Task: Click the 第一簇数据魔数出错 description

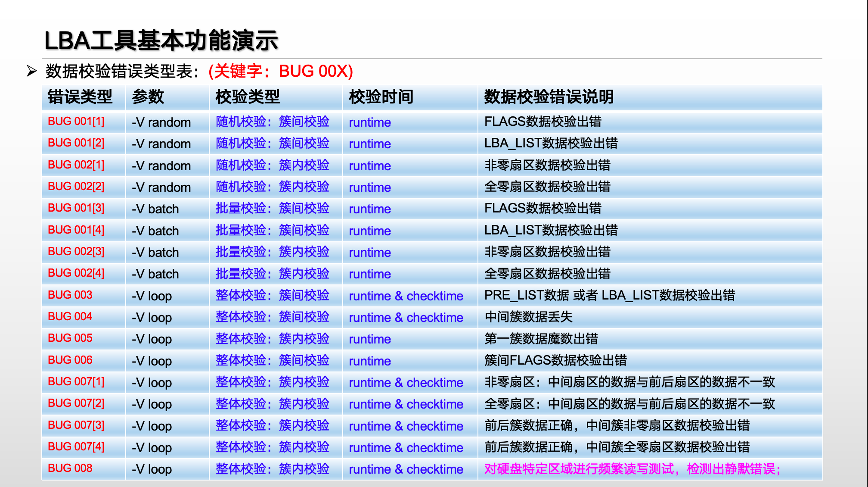Action: tap(541, 339)
